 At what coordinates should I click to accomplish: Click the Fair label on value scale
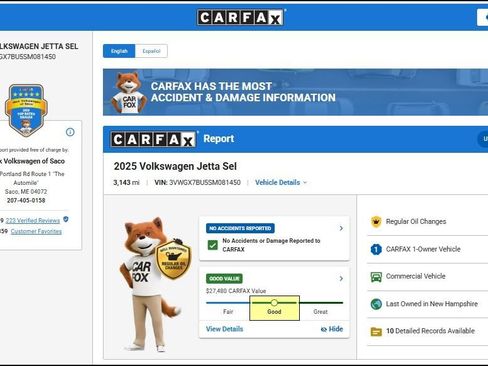click(x=228, y=312)
